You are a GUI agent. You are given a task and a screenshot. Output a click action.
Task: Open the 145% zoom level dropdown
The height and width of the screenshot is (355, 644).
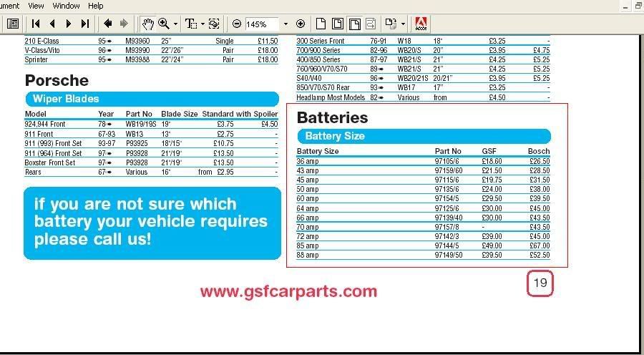[x=286, y=24]
